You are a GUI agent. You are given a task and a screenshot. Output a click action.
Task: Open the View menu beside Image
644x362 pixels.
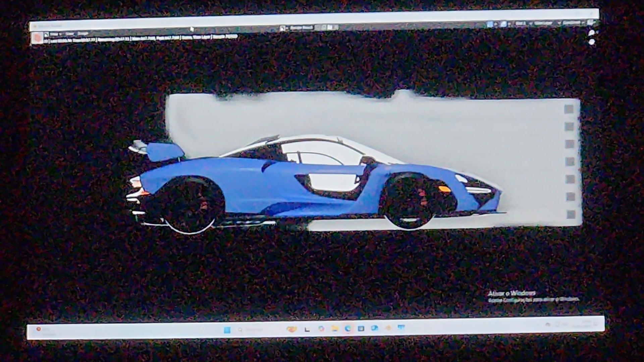[69, 34]
